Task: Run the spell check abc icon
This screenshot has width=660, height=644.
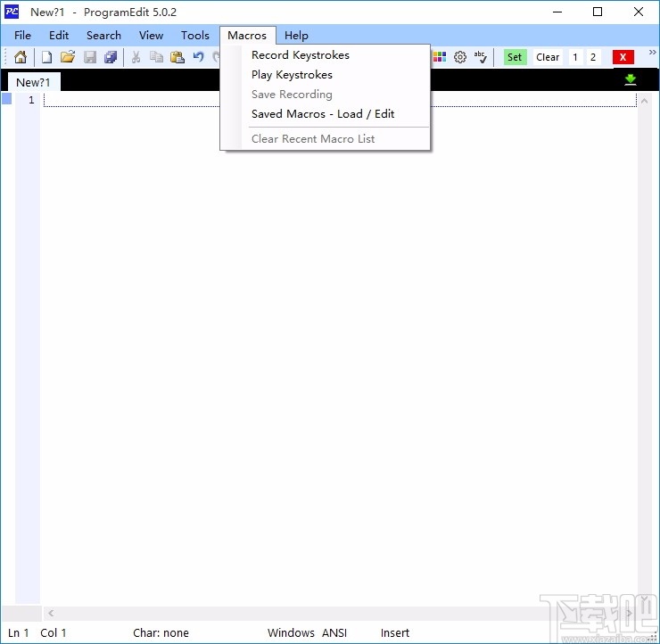Action: click(480, 57)
